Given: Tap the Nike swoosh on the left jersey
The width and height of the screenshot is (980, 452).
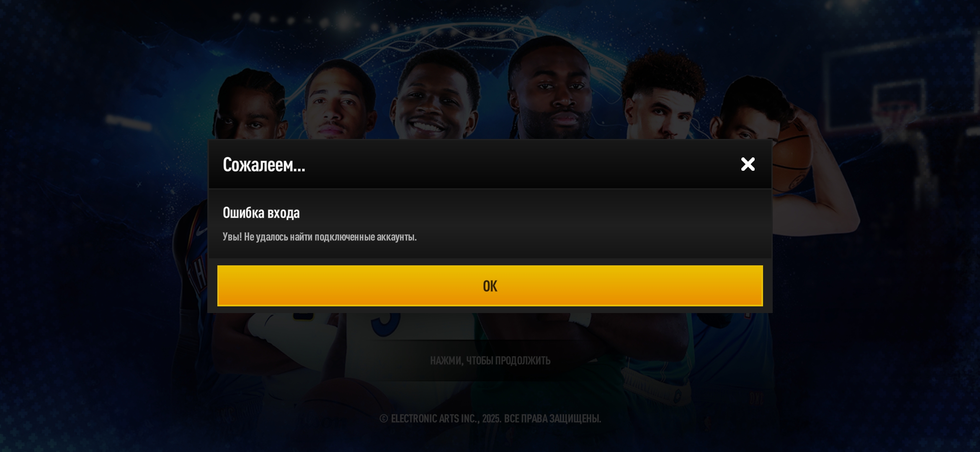Looking at the screenshot, I should pos(201,231).
